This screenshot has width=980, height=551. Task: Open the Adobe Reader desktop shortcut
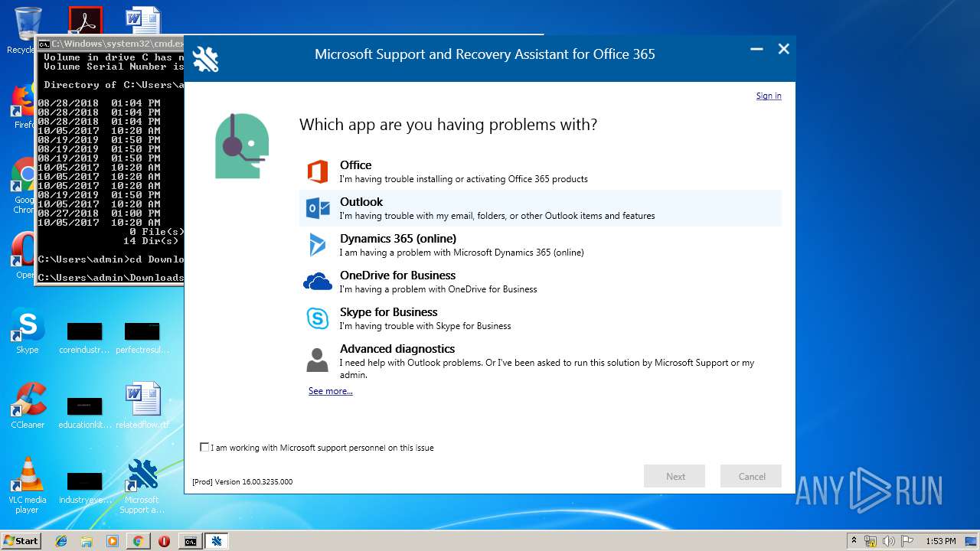pos(85,21)
